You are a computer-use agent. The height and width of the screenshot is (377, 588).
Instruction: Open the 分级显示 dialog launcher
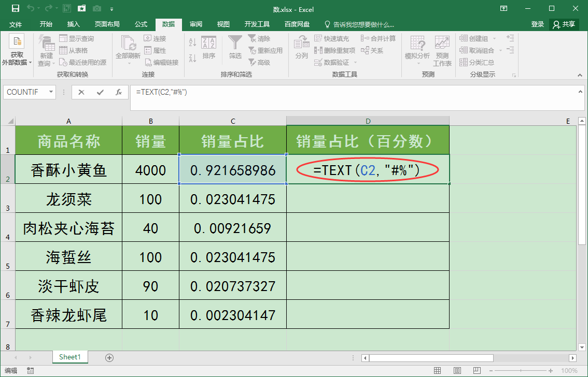pyautogui.click(x=514, y=75)
